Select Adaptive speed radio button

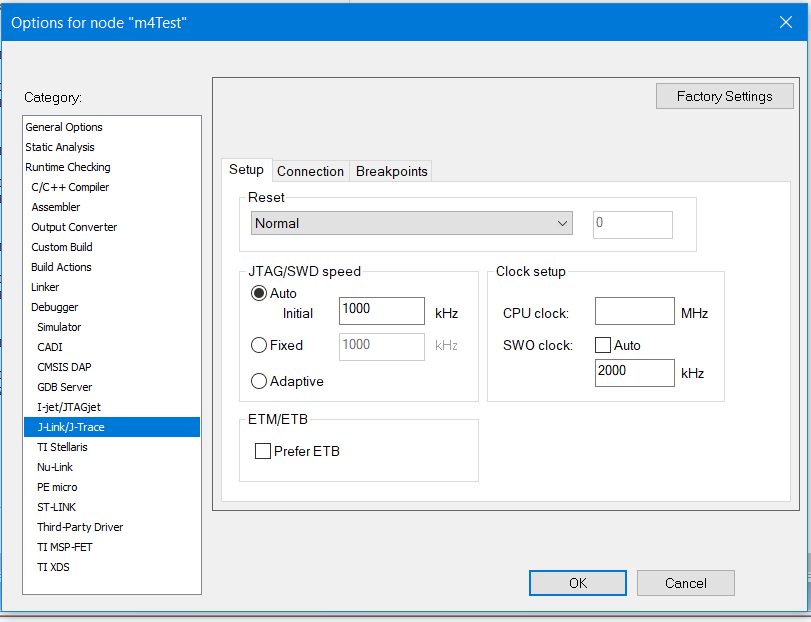click(259, 381)
